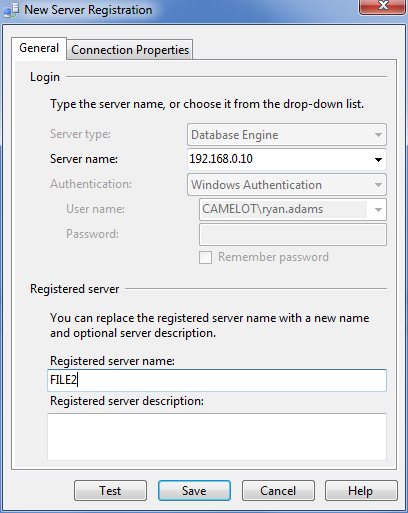Click the Registered server name field containing FILE2
Viewport: 408px width, 513px height.
point(217,380)
